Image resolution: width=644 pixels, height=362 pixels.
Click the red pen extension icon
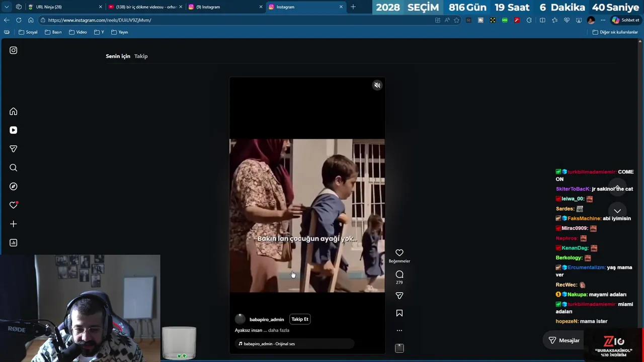coord(517,20)
